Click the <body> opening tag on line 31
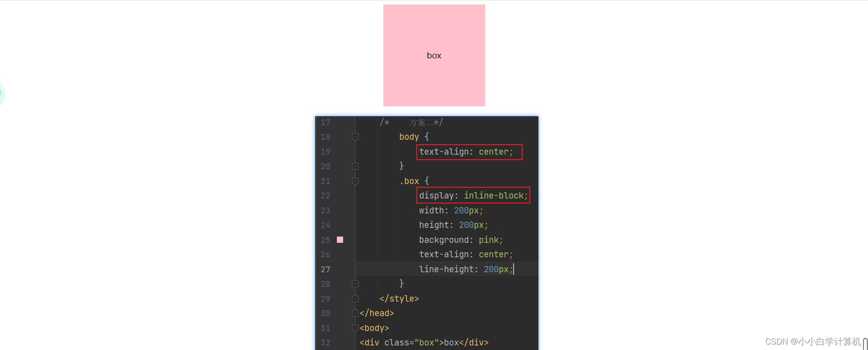The width and height of the screenshot is (868, 350). 374,328
